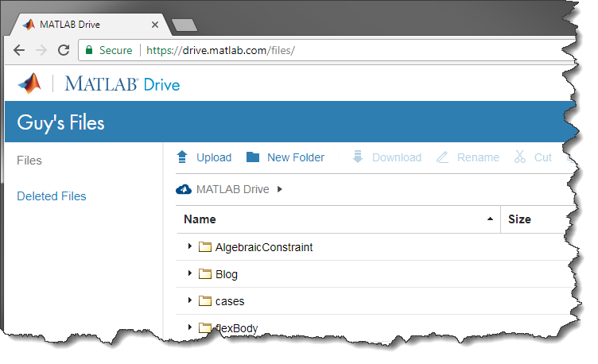Click the Rename pencil icon
The height and width of the screenshot is (364, 598).
pyautogui.click(x=443, y=157)
